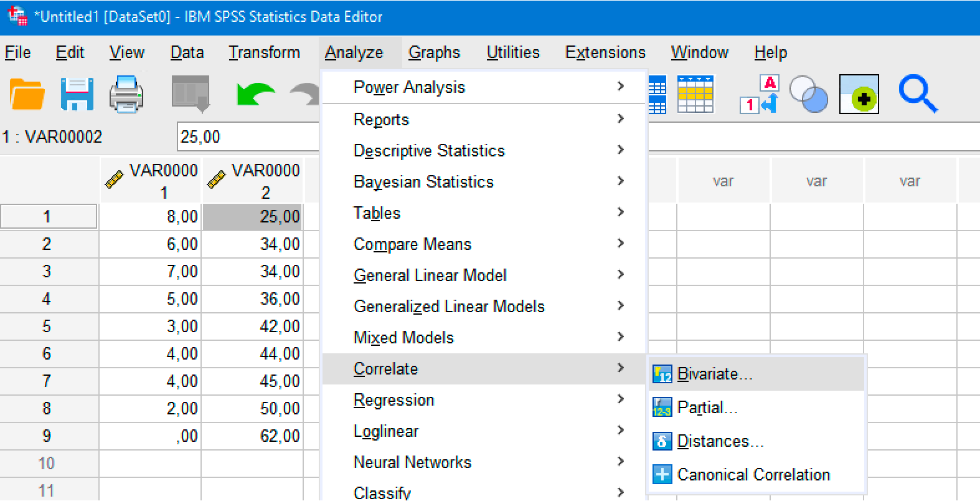
Task: Expand Regression submenu arrow
Action: point(620,399)
